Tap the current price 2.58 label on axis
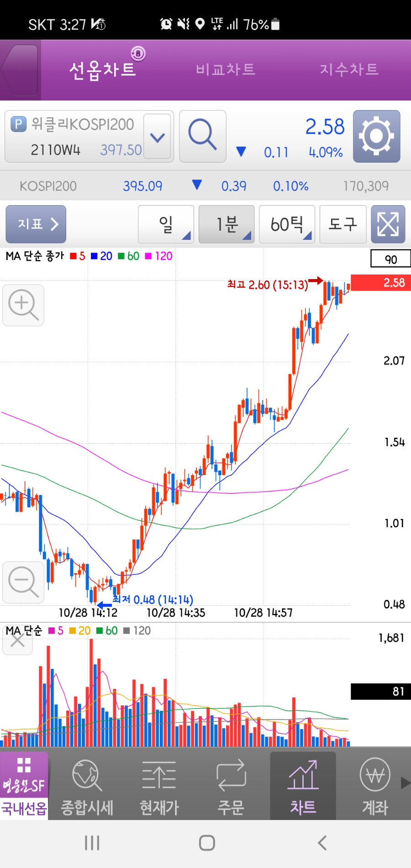Screen dimensions: 411x868 point(381,283)
